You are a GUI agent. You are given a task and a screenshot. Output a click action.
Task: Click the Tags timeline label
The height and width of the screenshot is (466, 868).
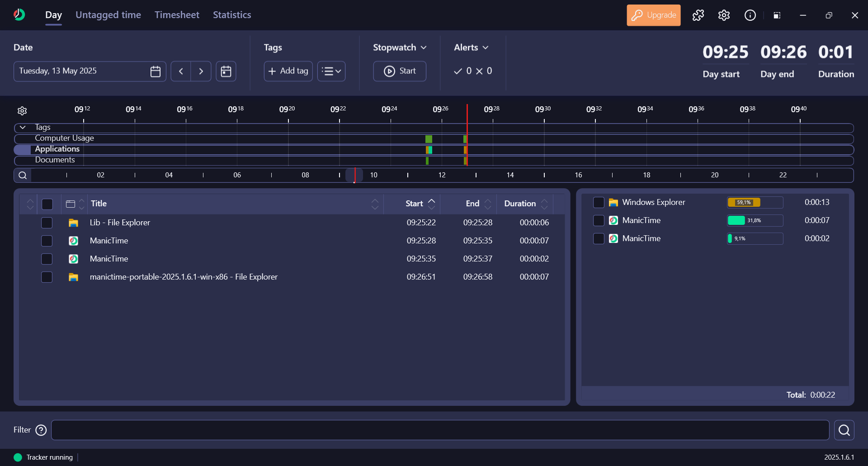tap(42, 128)
